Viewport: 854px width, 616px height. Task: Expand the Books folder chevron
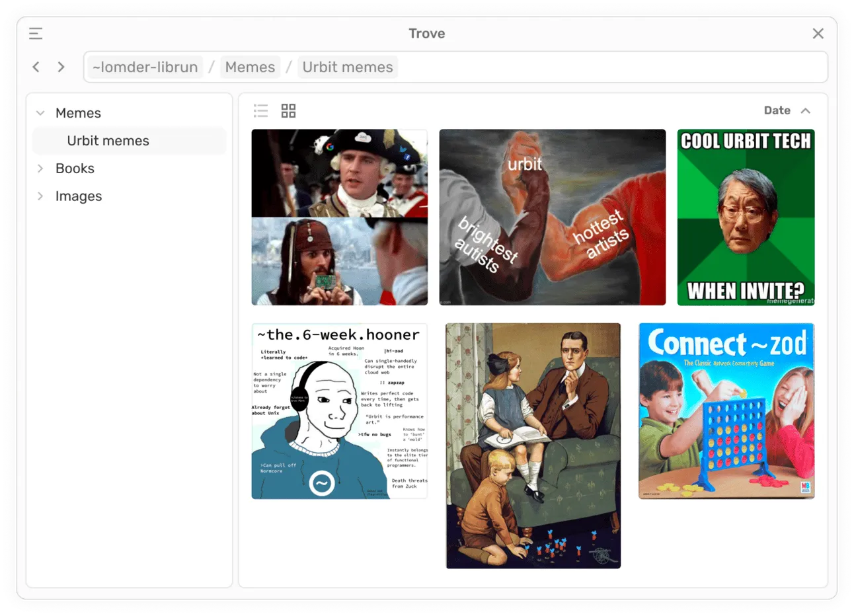[40, 169]
